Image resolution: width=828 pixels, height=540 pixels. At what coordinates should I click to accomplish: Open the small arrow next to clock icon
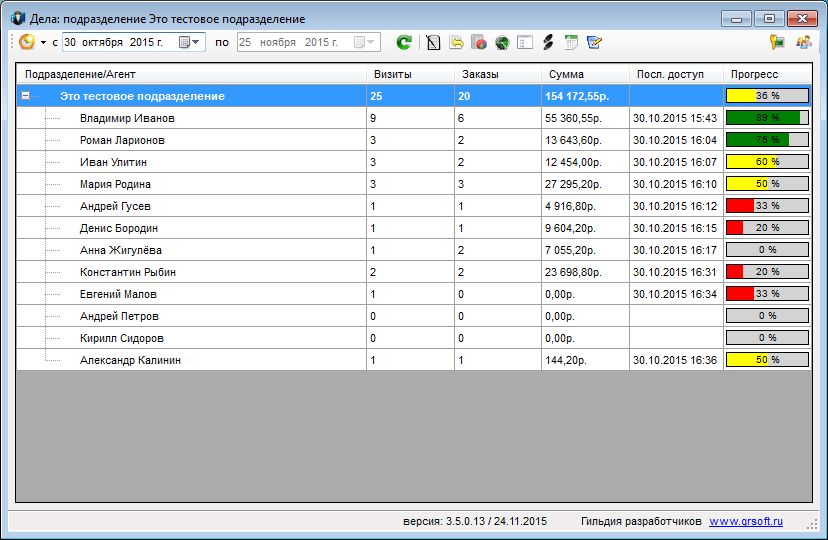tap(43, 42)
